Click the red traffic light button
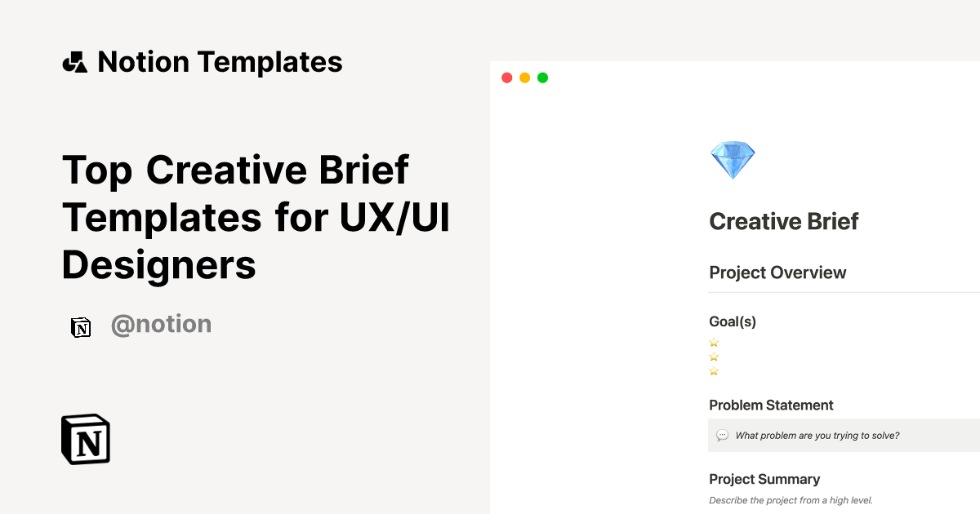Image resolution: width=980 pixels, height=514 pixels. click(506, 77)
